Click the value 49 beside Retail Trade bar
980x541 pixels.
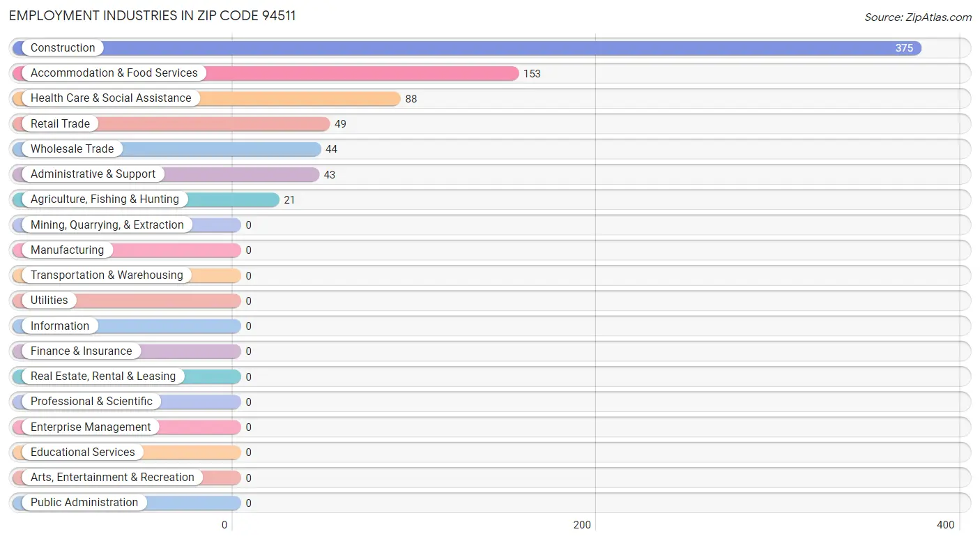click(340, 124)
